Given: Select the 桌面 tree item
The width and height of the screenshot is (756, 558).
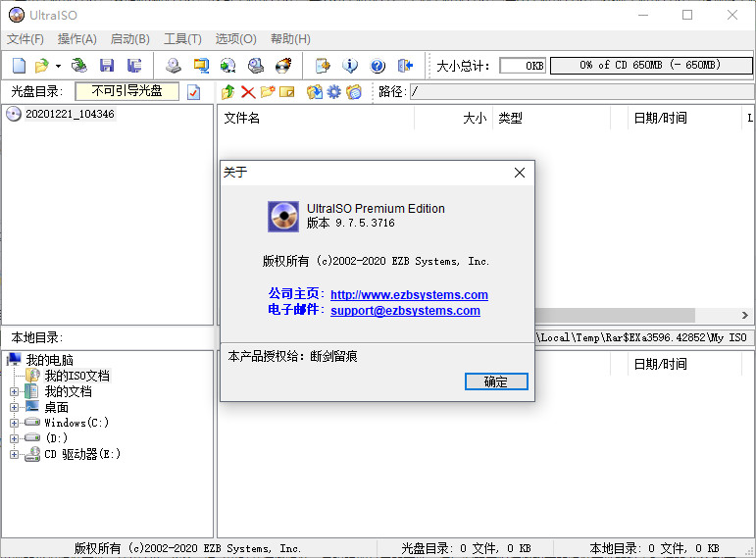Looking at the screenshot, I should pos(57,407).
